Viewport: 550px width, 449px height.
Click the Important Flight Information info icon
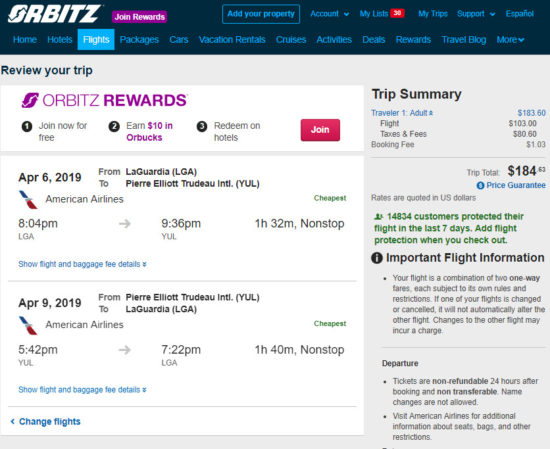click(x=377, y=258)
